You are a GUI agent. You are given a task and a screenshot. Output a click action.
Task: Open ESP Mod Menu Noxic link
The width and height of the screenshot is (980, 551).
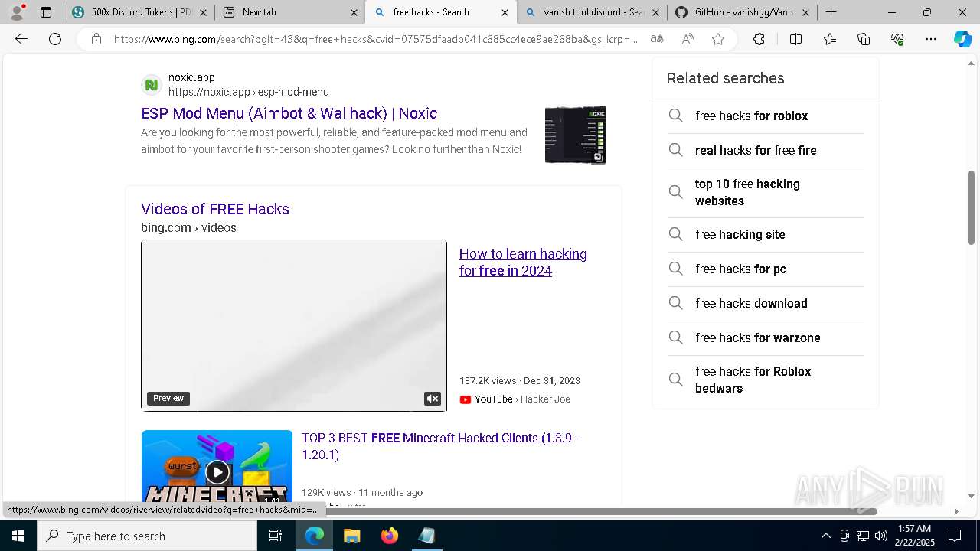(289, 113)
